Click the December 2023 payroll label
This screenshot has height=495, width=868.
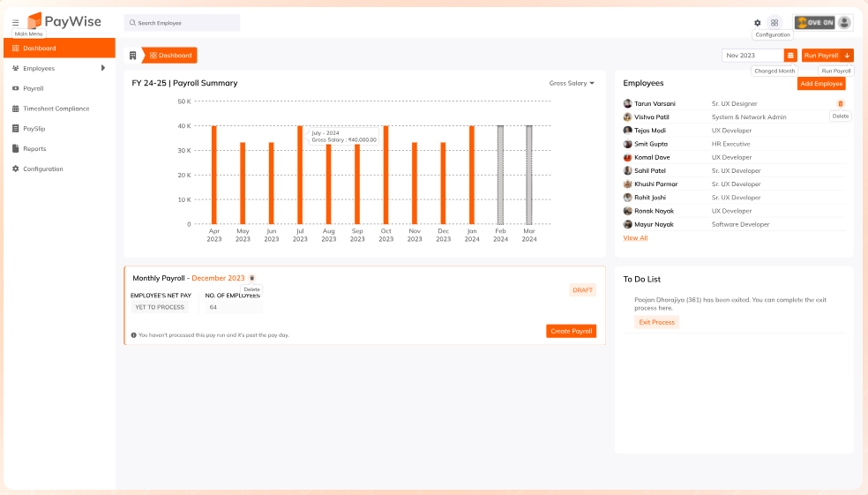pyautogui.click(x=218, y=278)
